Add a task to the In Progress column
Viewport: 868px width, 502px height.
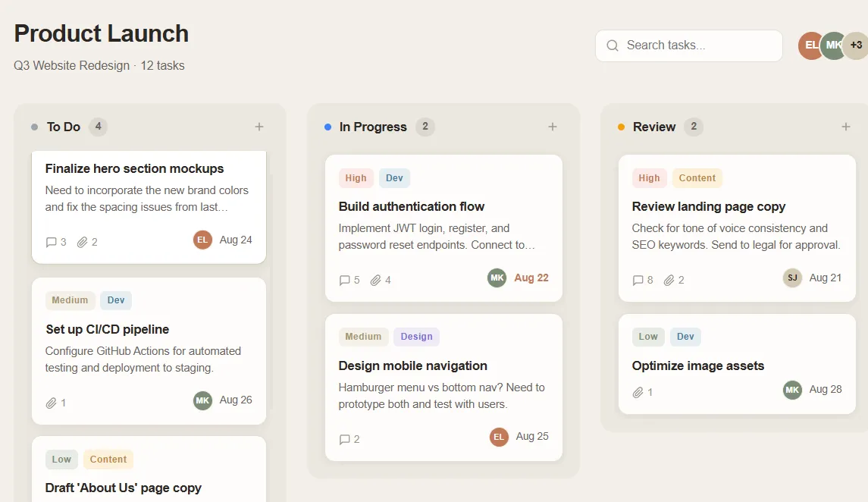553,127
